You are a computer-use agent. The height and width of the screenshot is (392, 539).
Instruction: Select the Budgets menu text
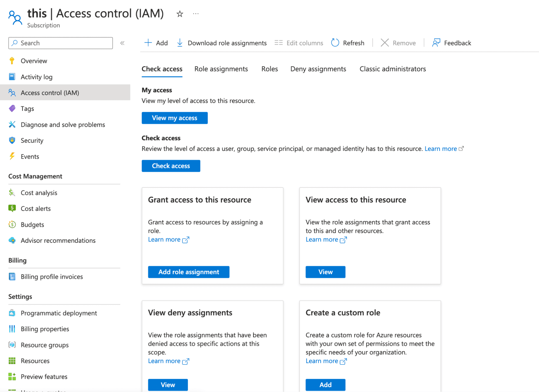pyautogui.click(x=32, y=224)
